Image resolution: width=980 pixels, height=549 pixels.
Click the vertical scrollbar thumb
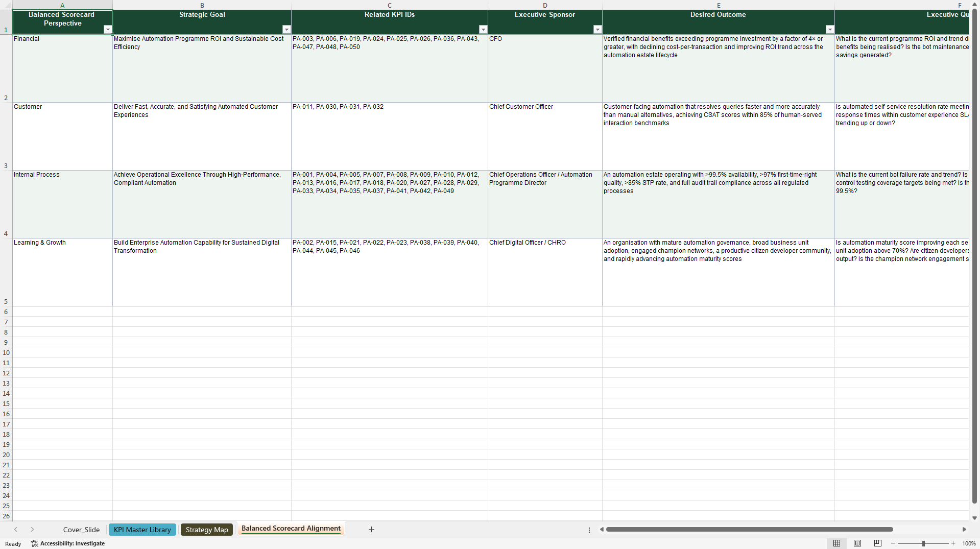pyautogui.click(x=974, y=255)
